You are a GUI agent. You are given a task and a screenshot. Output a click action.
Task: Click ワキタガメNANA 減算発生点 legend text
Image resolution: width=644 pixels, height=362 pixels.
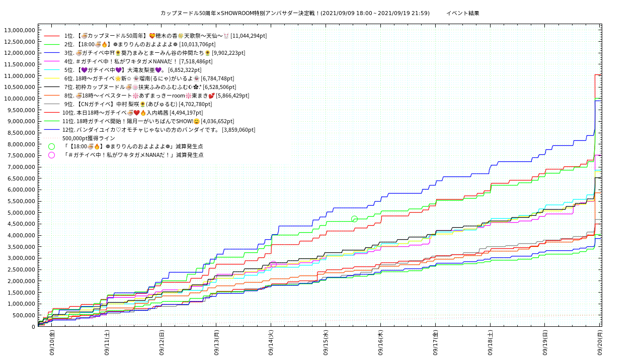[x=133, y=155]
